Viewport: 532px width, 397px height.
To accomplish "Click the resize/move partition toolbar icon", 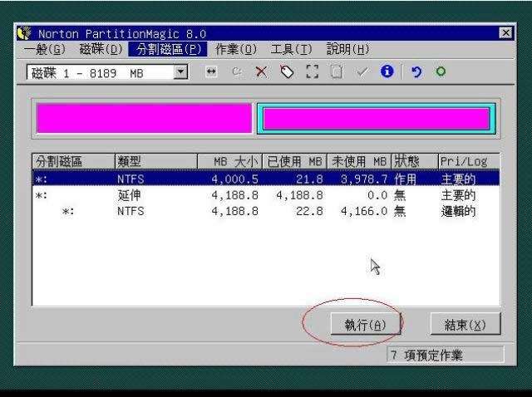I will (211, 73).
